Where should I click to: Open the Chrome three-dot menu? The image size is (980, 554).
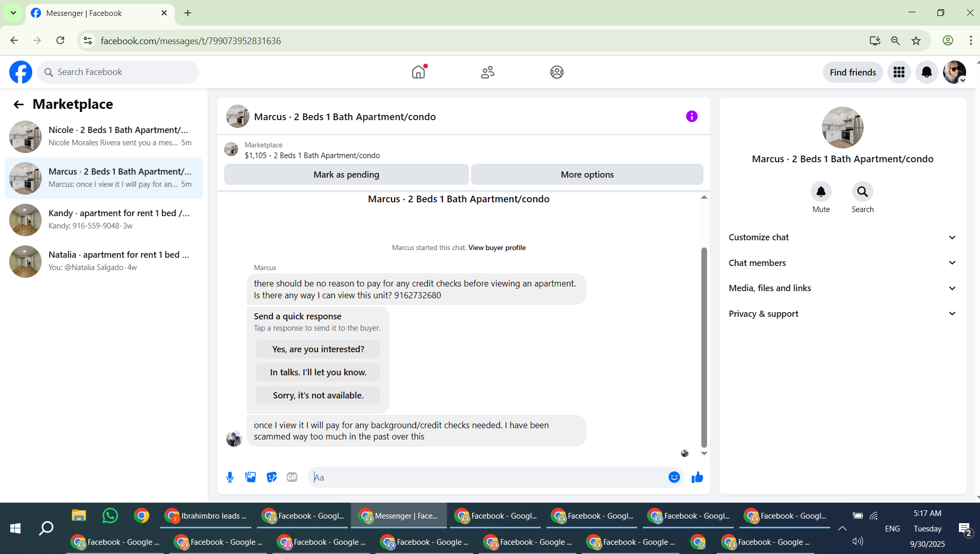coord(971,41)
